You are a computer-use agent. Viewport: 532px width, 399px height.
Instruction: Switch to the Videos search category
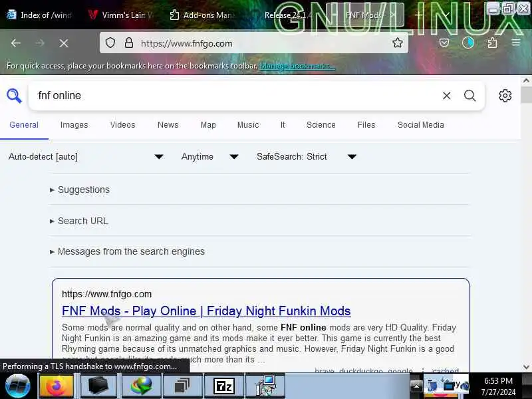pos(122,125)
